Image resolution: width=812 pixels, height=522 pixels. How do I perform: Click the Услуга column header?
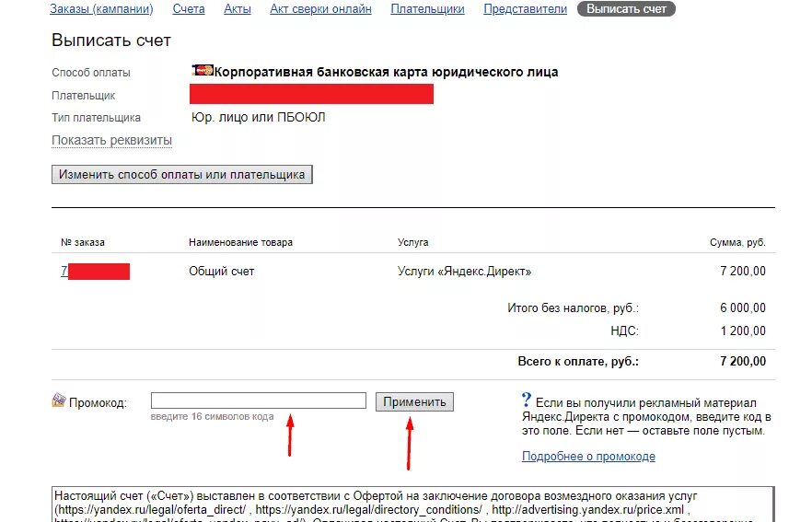pos(412,242)
